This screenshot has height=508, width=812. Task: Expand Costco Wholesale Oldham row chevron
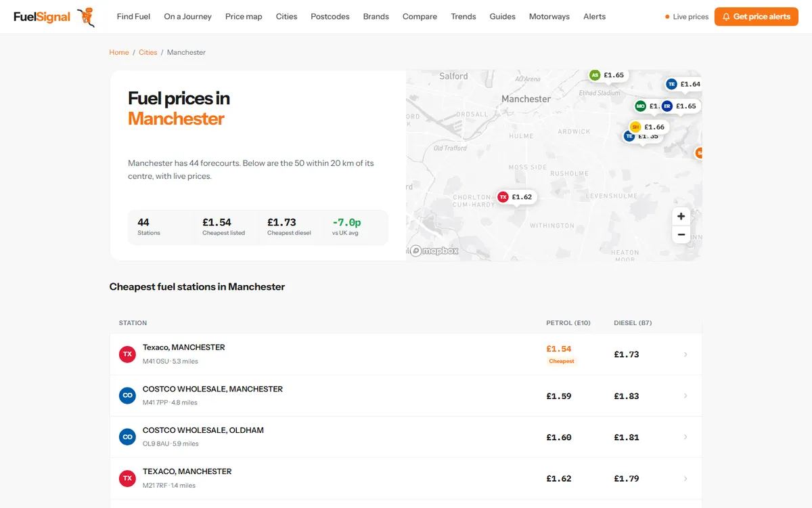tap(685, 437)
